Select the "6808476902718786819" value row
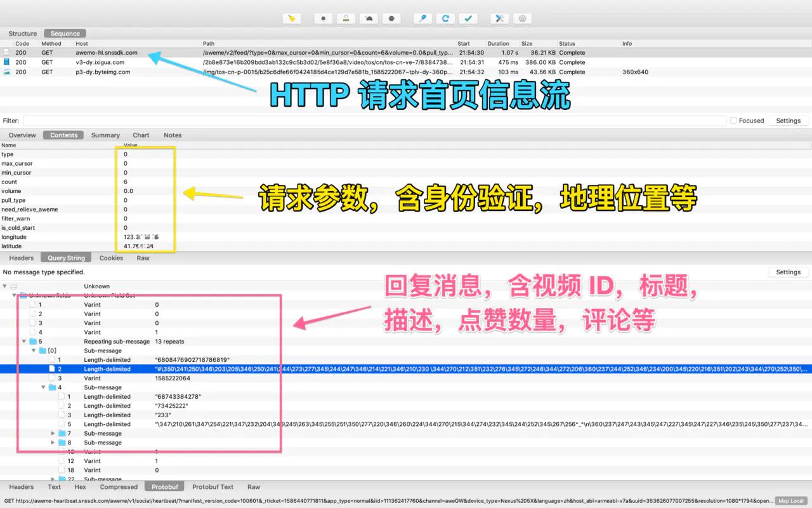The image size is (812, 508). [x=406, y=360]
